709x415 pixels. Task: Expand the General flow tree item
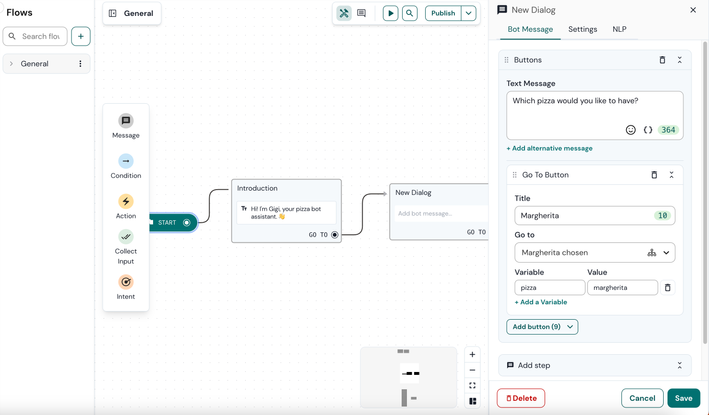(12, 64)
